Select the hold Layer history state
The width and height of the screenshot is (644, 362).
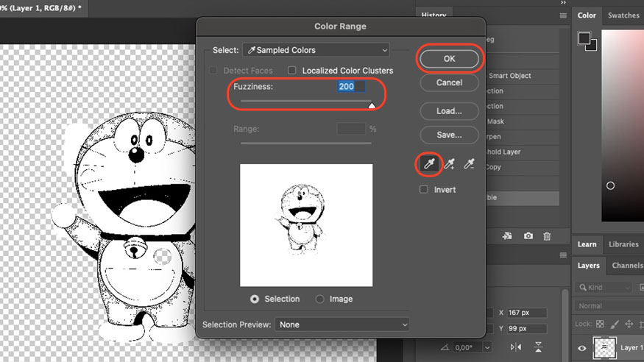[x=522, y=152]
